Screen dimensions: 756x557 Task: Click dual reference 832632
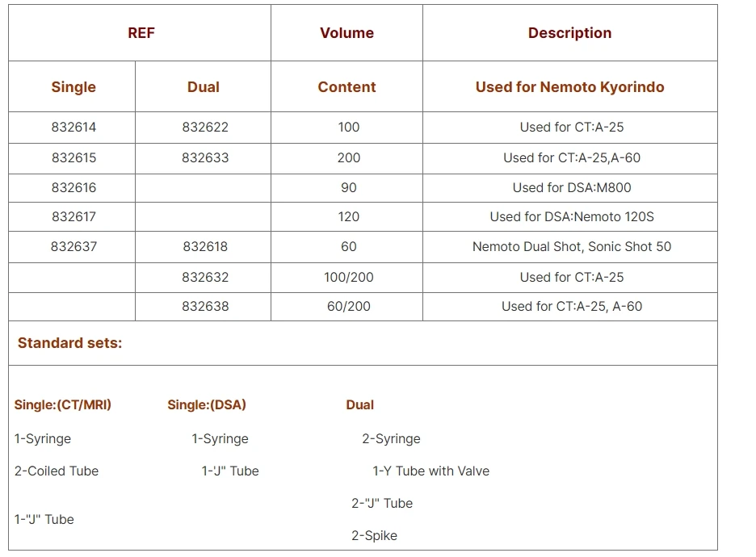(205, 277)
